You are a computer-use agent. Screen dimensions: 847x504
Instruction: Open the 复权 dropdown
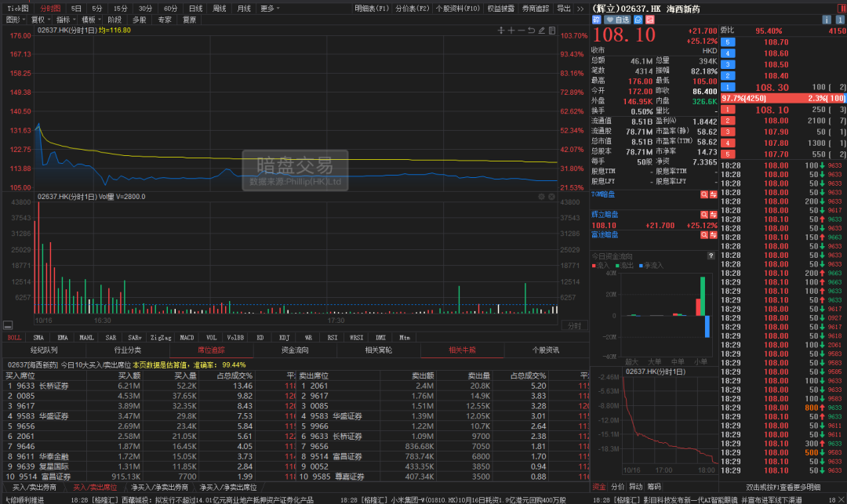38,20
